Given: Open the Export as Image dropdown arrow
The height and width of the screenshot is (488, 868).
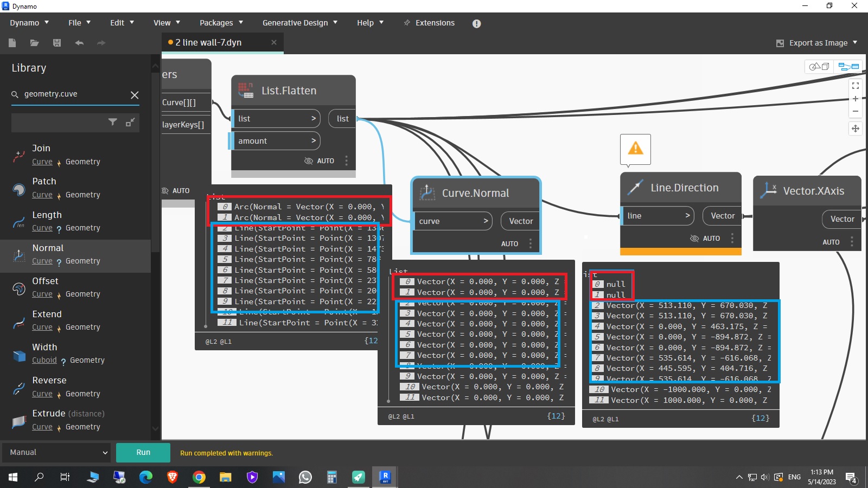Looking at the screenshot, I should click(856, 43).
